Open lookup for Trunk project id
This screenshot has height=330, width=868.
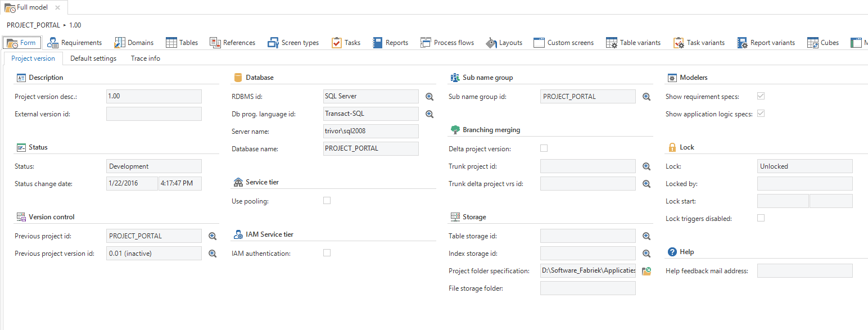point(647,166)
